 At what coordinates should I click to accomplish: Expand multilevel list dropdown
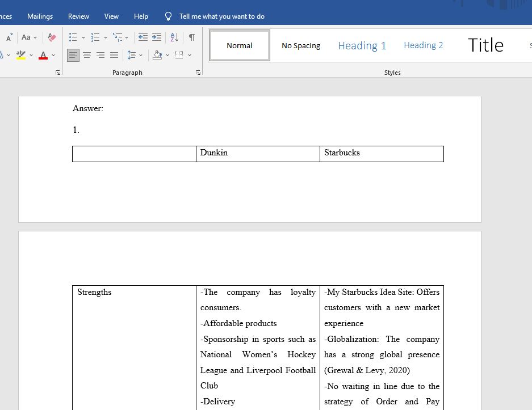pos(127,37)
